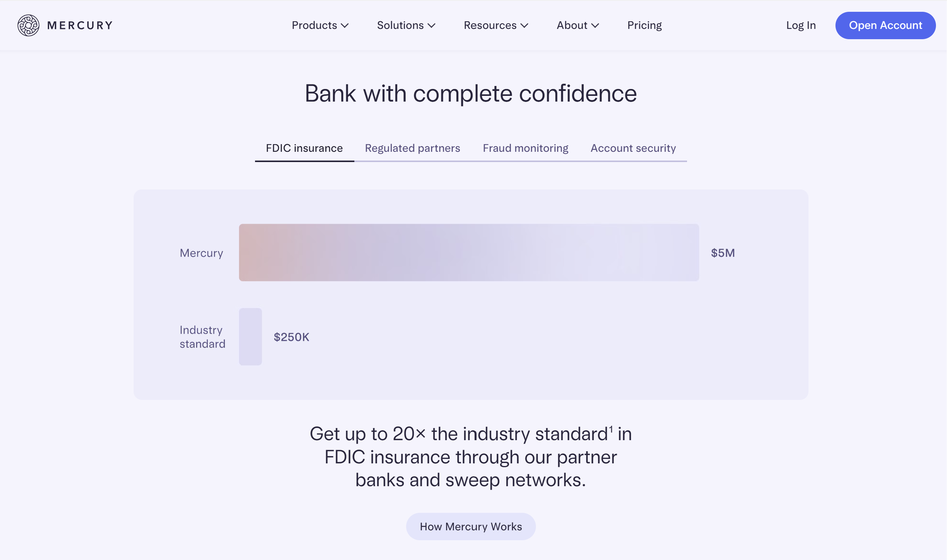947x560 pixels.
Task: Click the How Mercury Works button
Action: (x=471, y=527)
